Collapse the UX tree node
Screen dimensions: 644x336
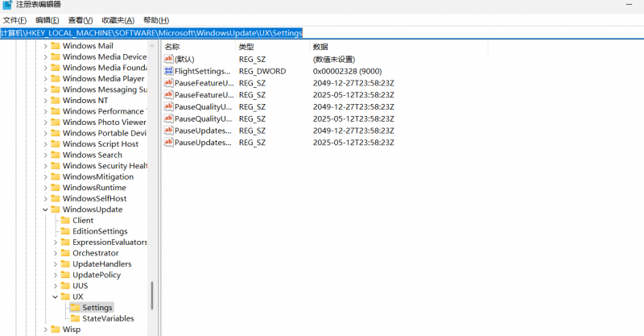[x=55, y=297]
